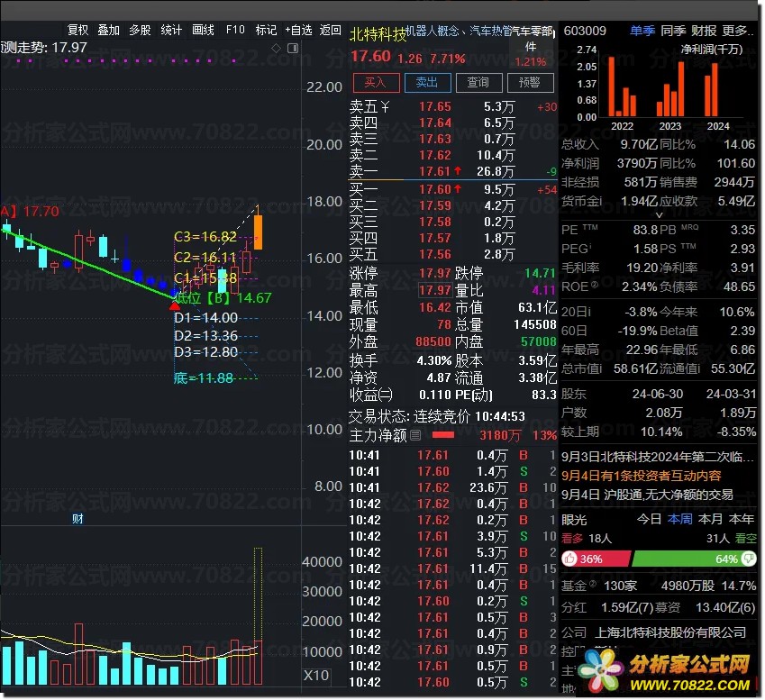Open 9月4日 沪股通,无大净额的交易 news
This screenshot has width=765, height=700.
[647, 495]
